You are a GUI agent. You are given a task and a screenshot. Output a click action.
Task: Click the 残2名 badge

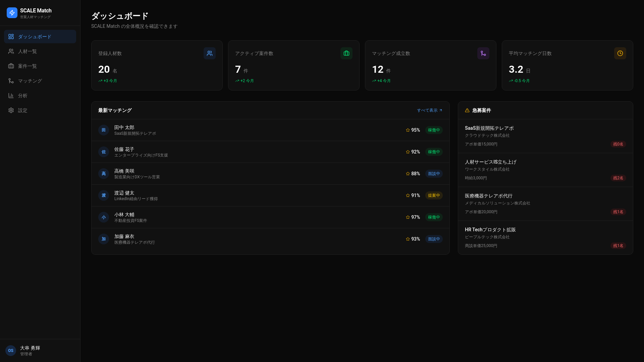point(618,178)
